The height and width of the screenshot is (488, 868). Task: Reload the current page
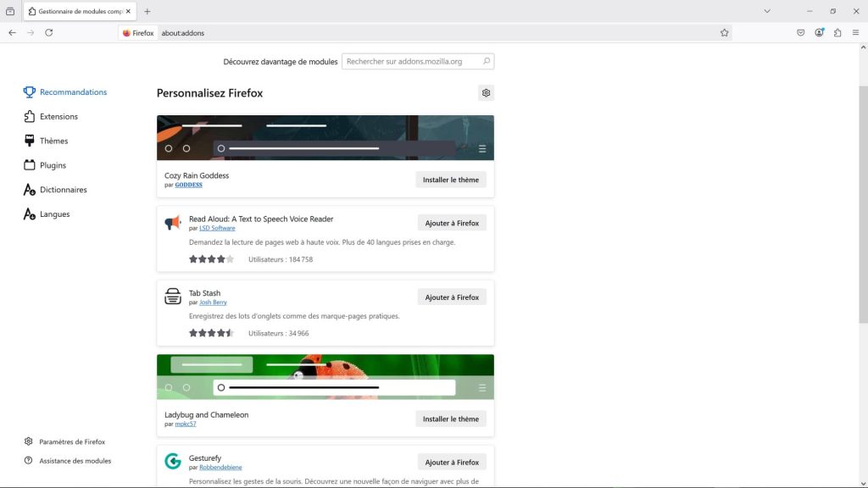[x=48, y=32]
